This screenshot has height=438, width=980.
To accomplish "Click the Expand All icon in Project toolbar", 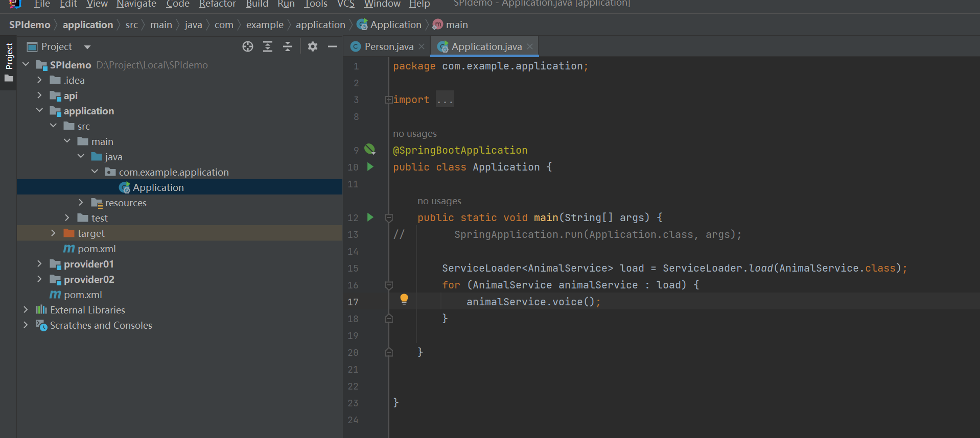I will (x=268, y=46).
